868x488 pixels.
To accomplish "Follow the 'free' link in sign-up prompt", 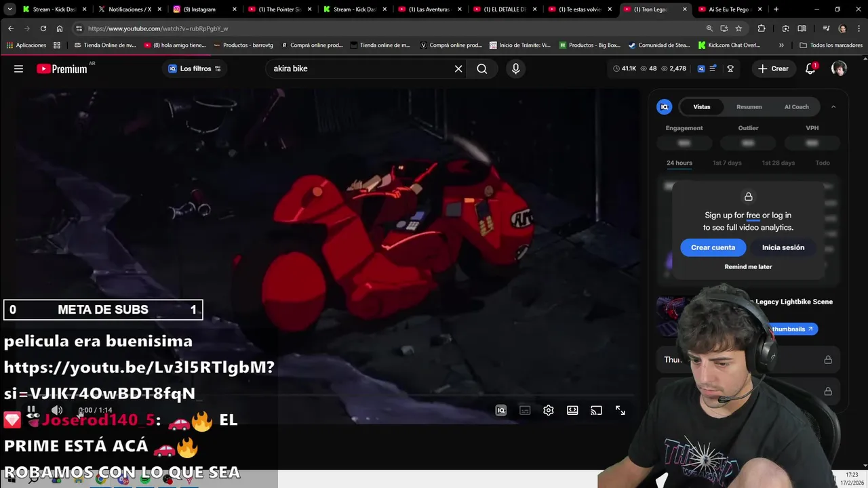I will (x=753, y=215).
